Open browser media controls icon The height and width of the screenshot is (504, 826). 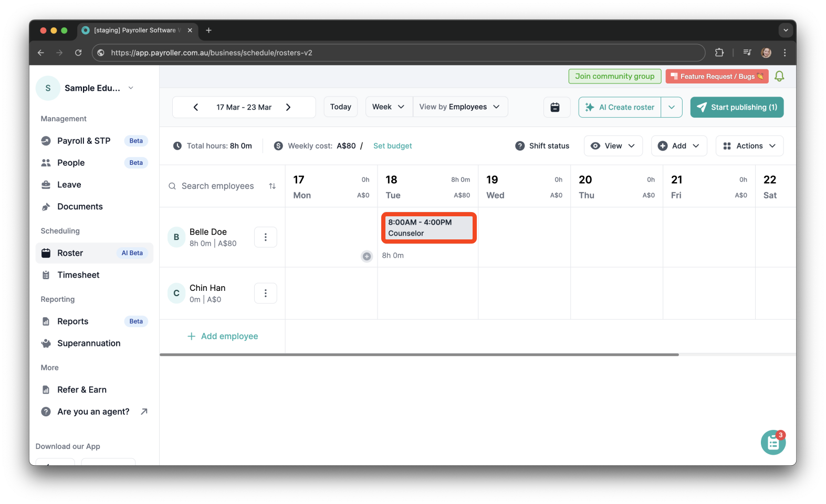(747, 52)
